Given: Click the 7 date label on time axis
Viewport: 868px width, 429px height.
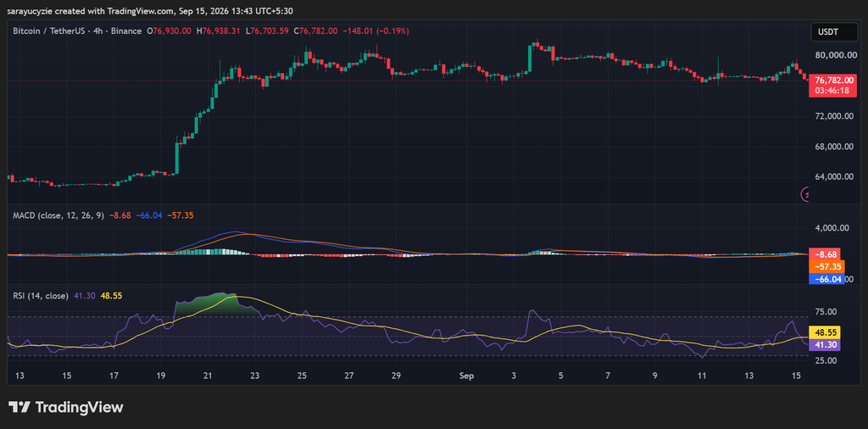Looking at the screenshot, I should (608, 376).
